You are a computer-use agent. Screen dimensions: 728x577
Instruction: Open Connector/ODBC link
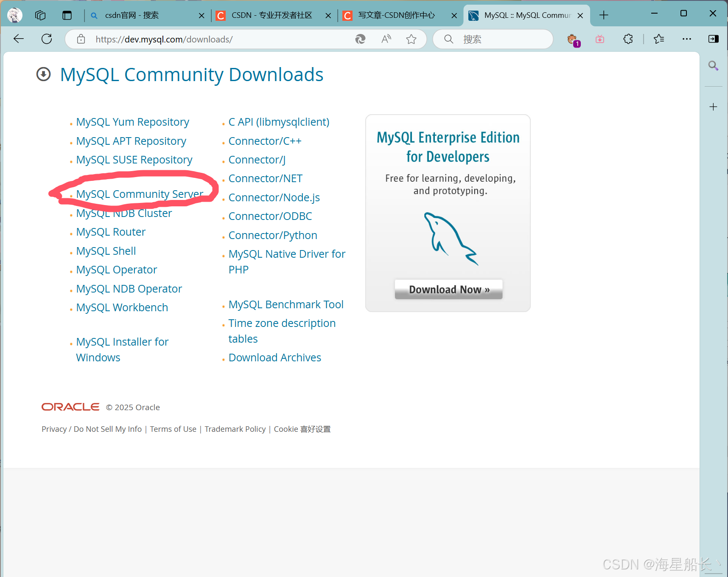click(270, 216)
